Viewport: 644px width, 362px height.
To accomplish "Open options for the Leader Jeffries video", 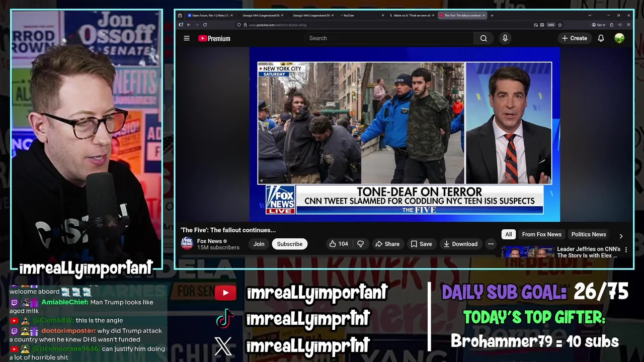I will (626, 249).
